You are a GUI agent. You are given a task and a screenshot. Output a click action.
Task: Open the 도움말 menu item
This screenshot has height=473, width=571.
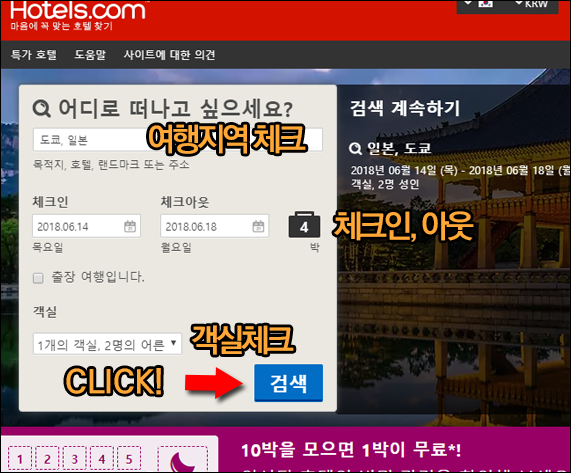point(90,55)
